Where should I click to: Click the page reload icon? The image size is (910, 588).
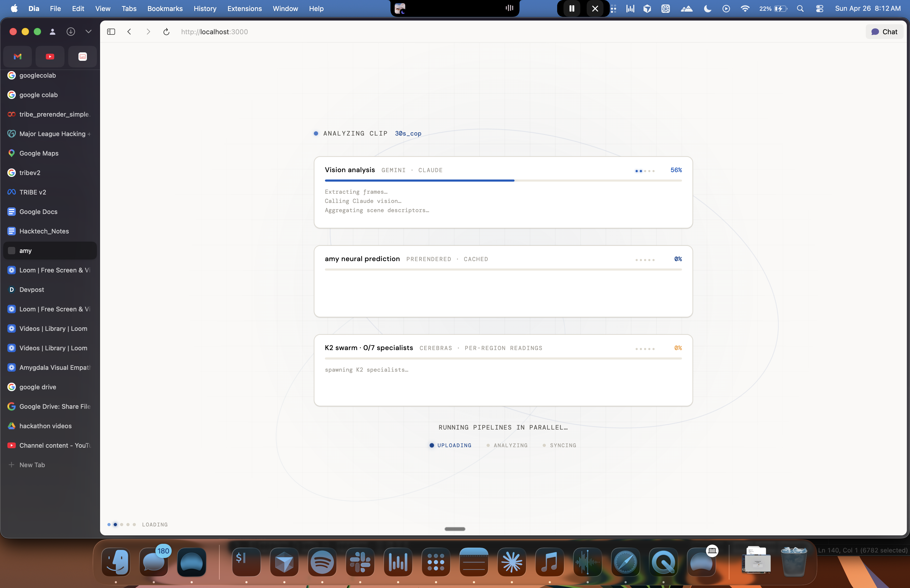(x=166, y=32)
